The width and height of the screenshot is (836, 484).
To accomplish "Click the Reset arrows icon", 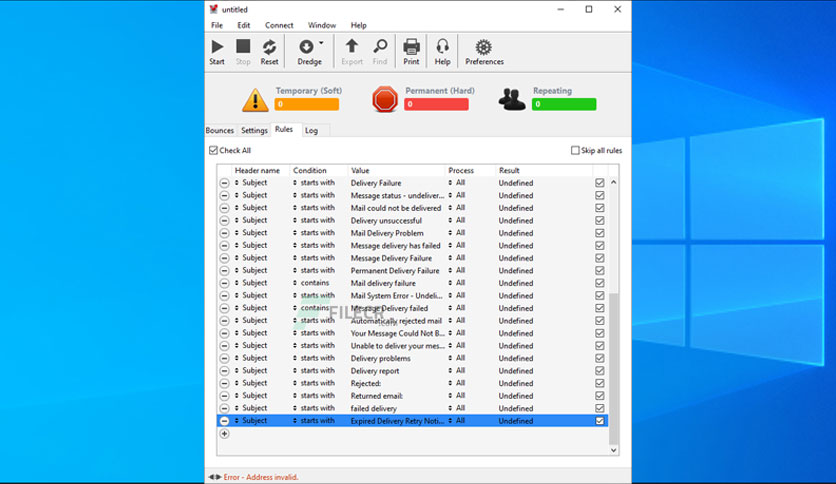I will point(269,47).
